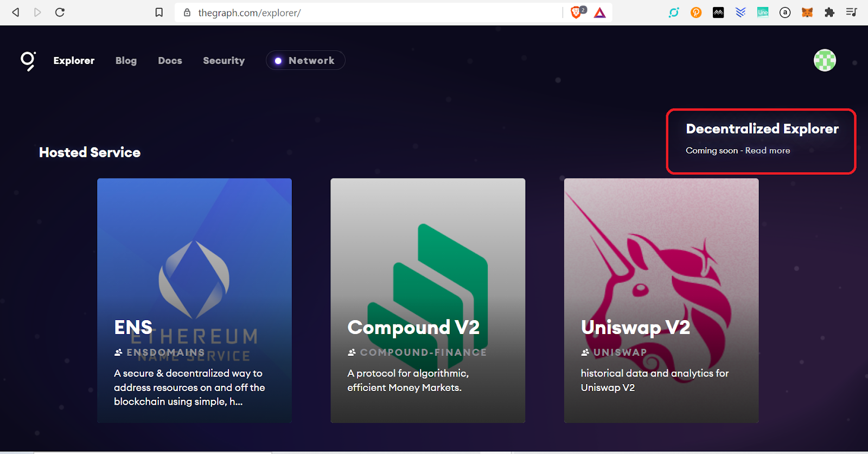Viewport: 868px width, 454px height.
Task: Click the people icon beside UNISWAP
Action: [x=585, y=353]
